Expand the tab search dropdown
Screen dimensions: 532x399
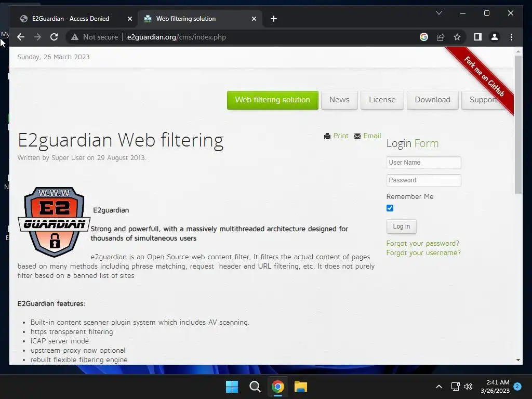pos(438,13)
